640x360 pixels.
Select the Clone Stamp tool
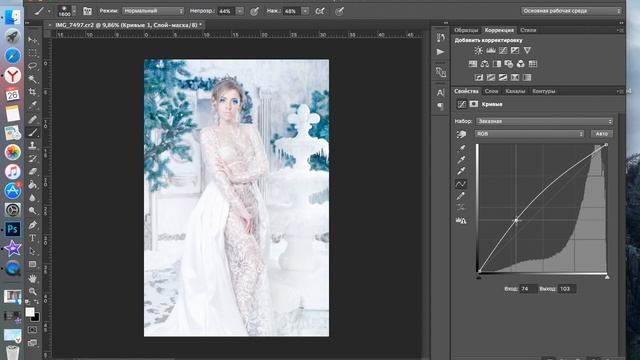[x=33, y=145]
